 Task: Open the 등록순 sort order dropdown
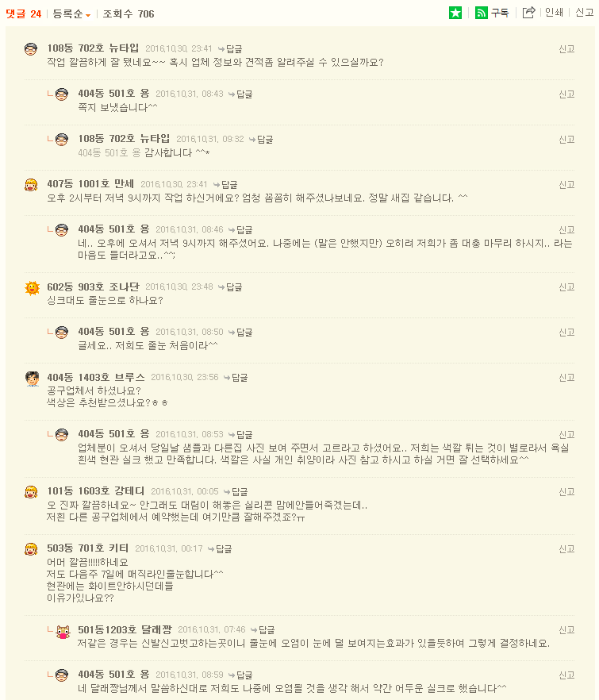click(x=71, y=13)
